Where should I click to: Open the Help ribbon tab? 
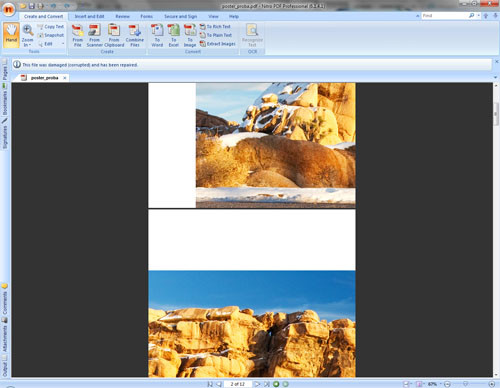[x=234, y=16]
